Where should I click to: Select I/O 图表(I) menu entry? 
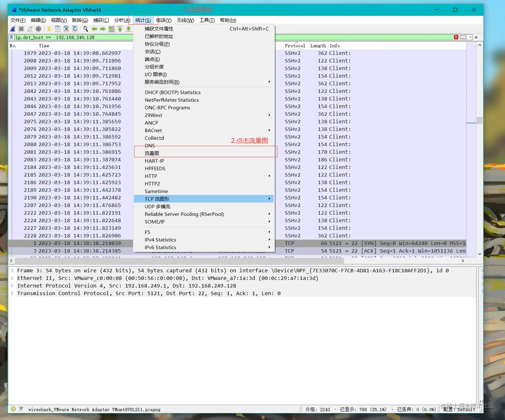coord(204,74)
